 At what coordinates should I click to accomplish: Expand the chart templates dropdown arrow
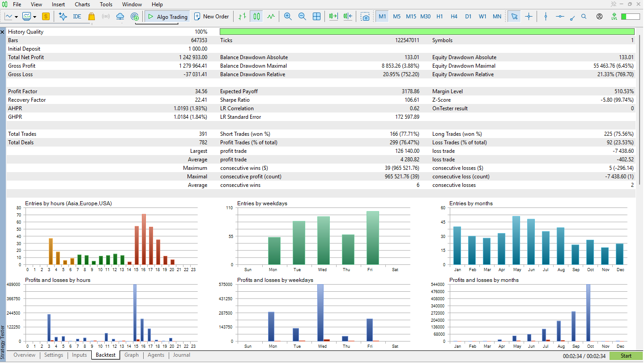(x=34, y=17)
